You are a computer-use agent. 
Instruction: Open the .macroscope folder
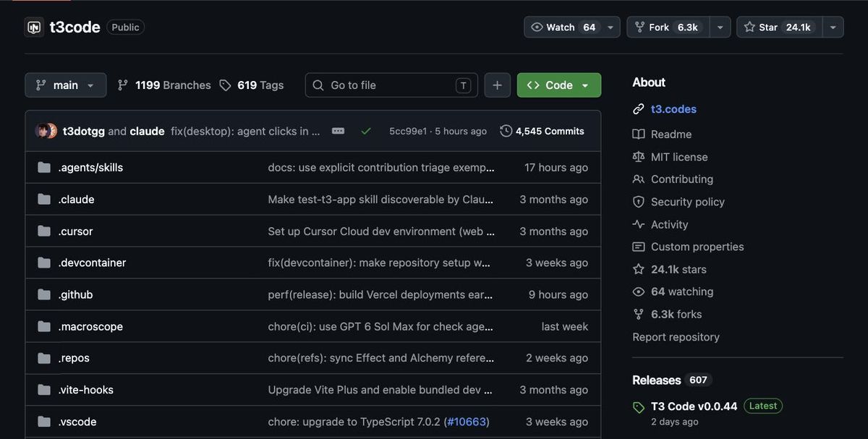(x=90, y=327)
